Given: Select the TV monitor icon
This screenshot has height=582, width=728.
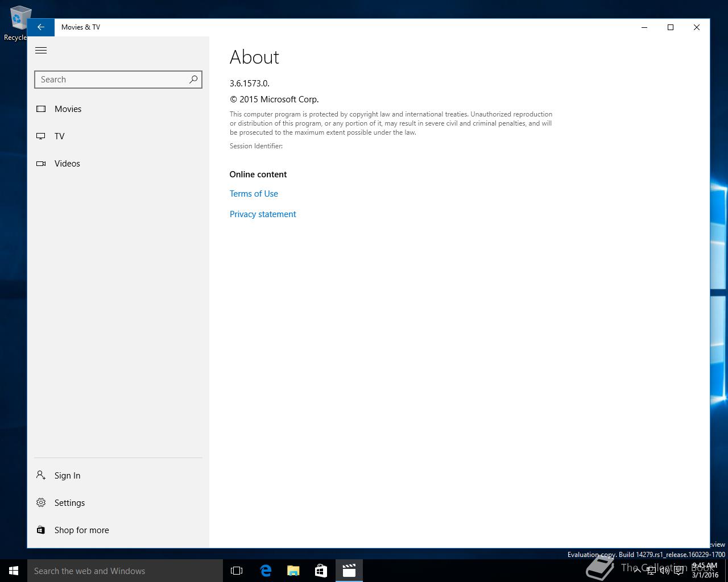Looking at the screenshot, I should click(41, 136).
